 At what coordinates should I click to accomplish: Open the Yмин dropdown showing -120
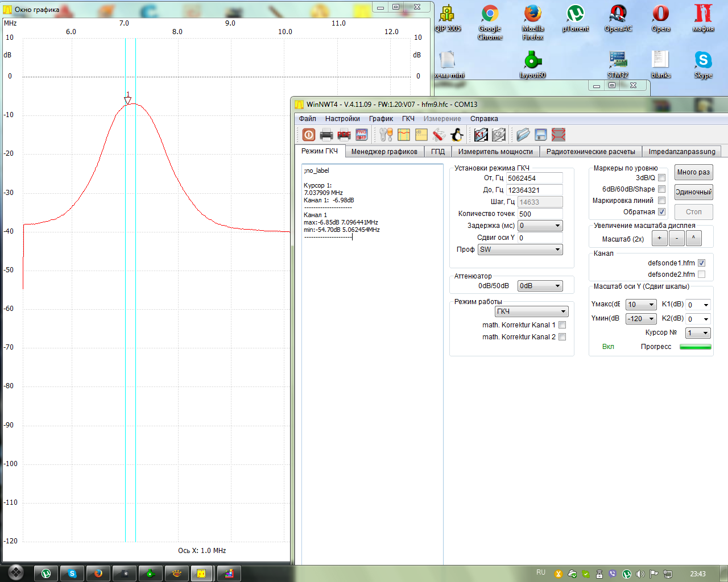(x=641, y=319)
